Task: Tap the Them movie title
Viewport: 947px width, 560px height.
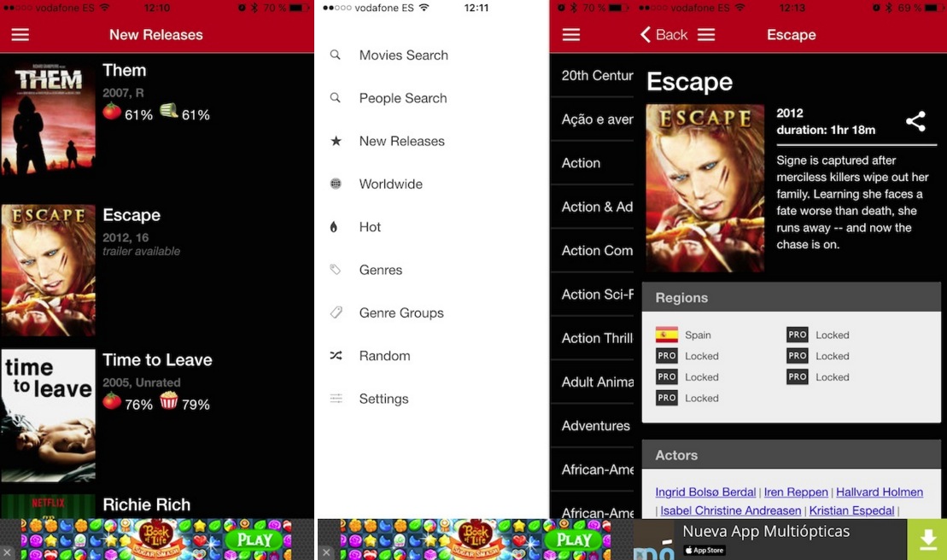Action: [x=125, y=70]
